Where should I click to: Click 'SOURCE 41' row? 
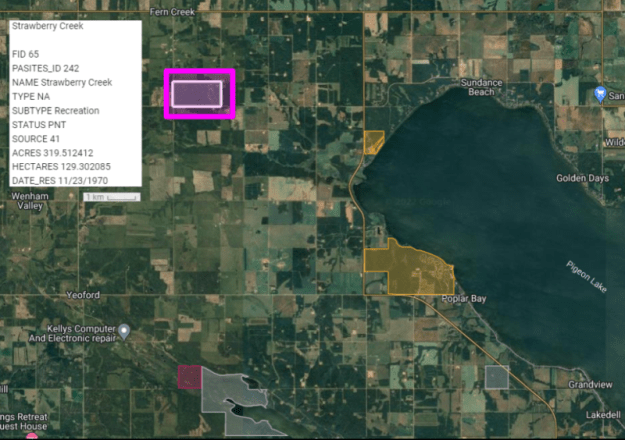(x=35, y=139)
